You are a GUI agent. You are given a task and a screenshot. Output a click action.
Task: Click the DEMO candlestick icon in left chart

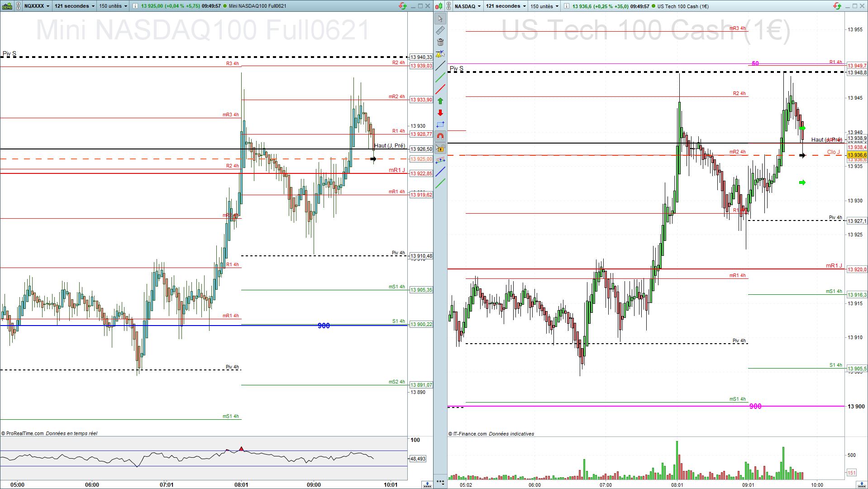click(7, 6)
